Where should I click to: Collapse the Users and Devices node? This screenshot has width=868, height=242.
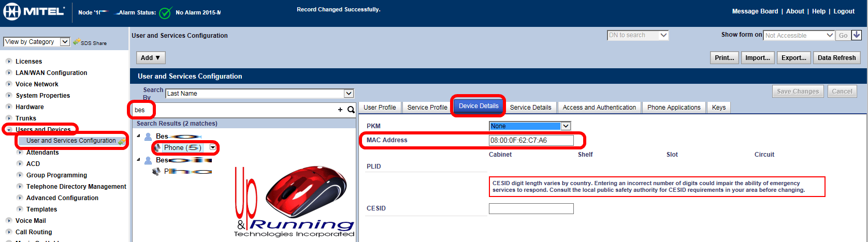click(x=9, y=130)
